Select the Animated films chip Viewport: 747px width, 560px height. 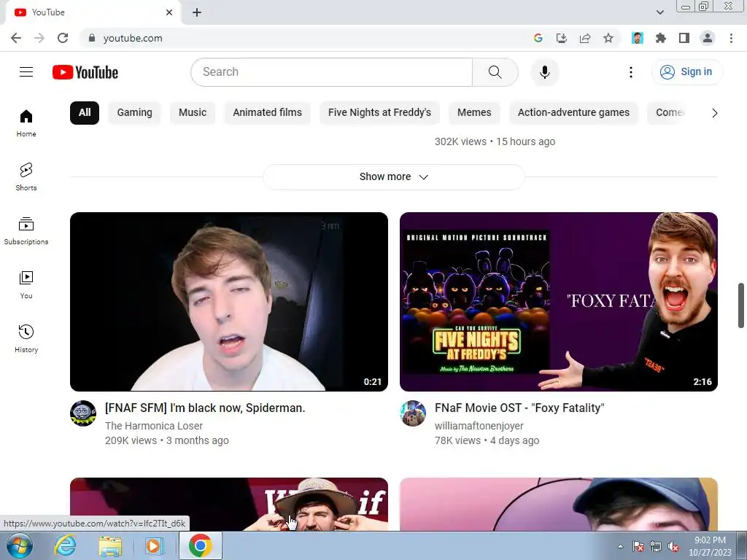pyautogui.click(x=267, y=113)
